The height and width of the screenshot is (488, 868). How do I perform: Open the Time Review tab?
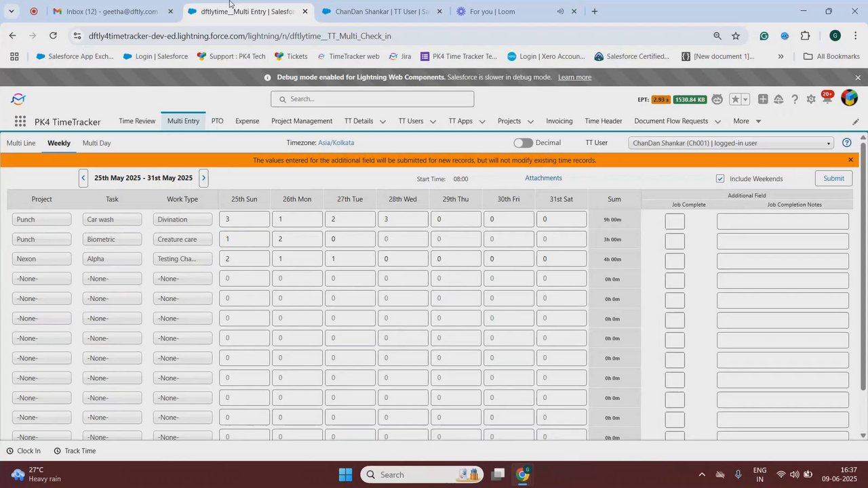(x=137, y=121)
